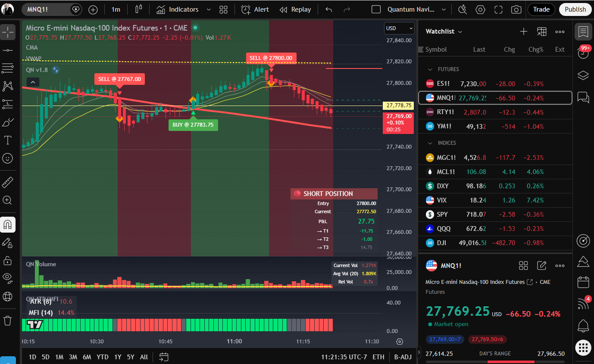Open the emoji and icons tool
Viewport: 594px width, 364px height.
8,159
